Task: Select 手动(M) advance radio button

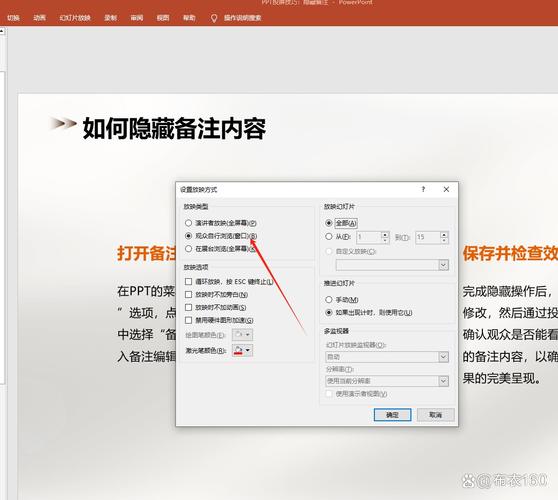Action: (x=329, y=300)
